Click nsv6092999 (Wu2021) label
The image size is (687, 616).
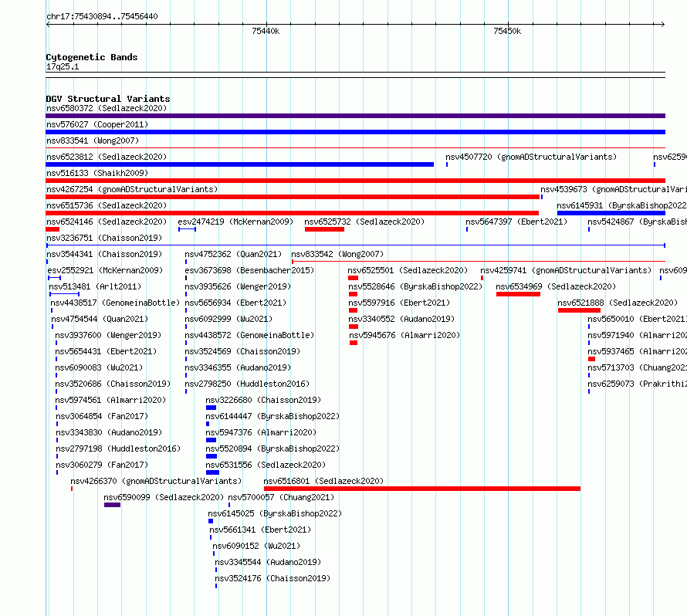[228, 319]
